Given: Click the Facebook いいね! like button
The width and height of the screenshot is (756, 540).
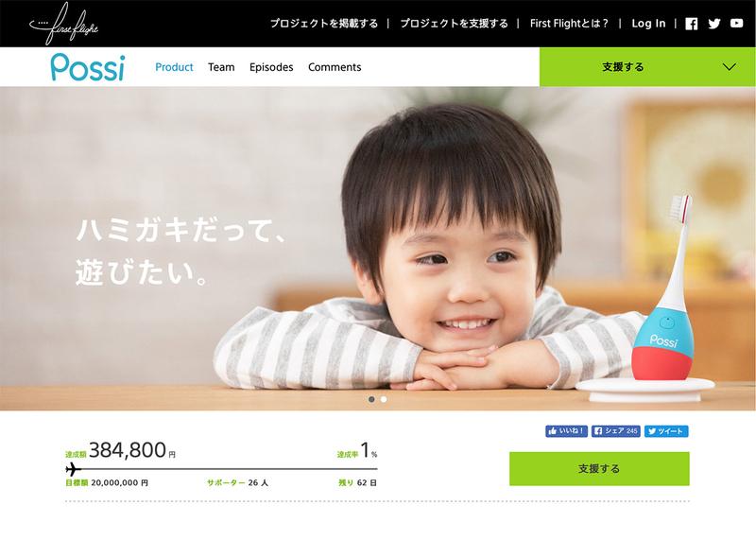Looking at the screenshot, I should click(566, 431).
